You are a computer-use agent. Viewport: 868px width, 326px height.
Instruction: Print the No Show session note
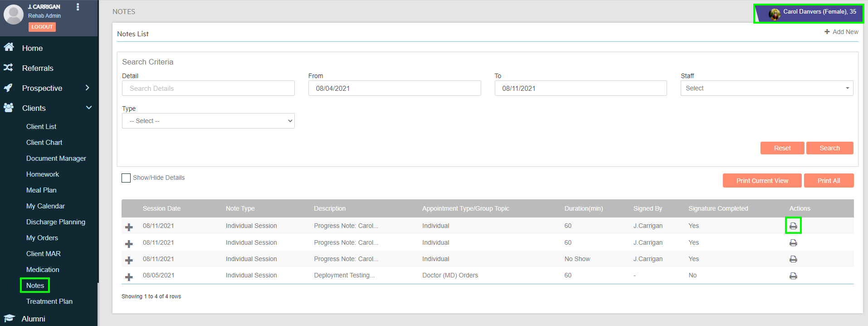click(x=793, y=259)
